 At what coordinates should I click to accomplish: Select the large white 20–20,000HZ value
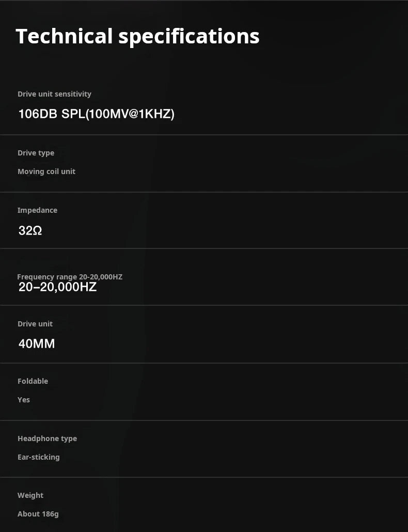57,287
